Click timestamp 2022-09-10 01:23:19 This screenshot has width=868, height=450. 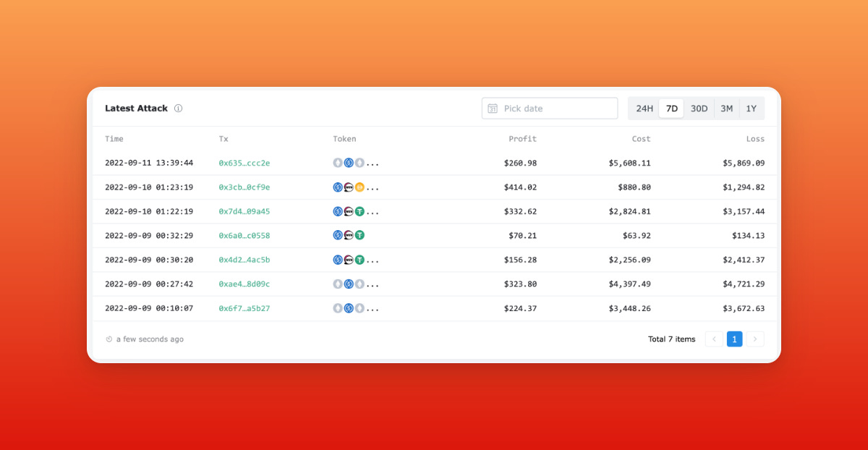[149, 187]
